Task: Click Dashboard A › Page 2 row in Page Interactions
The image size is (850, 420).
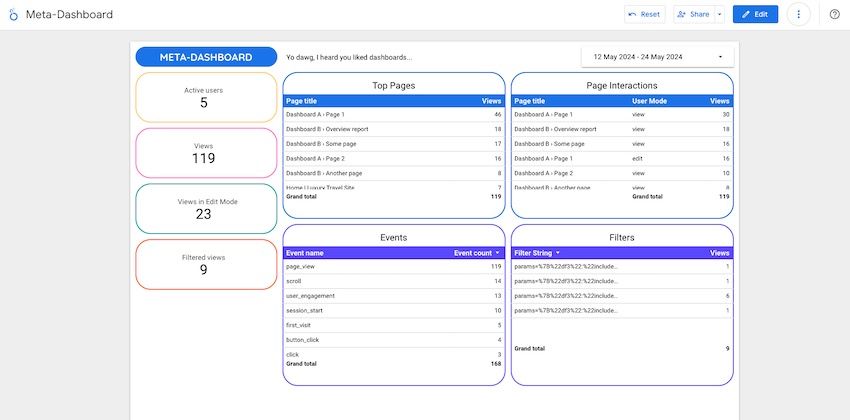Action: pyautogui.click(x=622, y=173)
